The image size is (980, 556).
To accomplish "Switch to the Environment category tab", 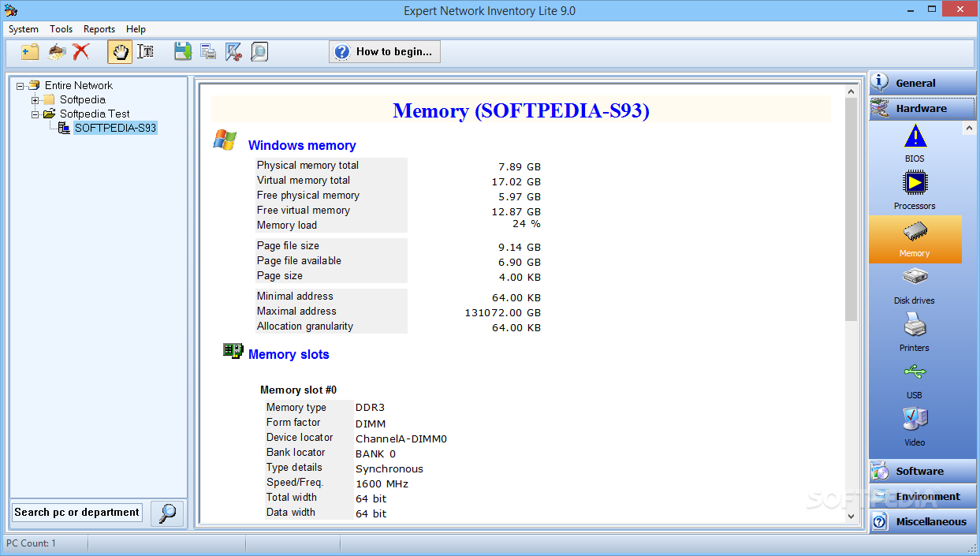I will coord(923,496).
